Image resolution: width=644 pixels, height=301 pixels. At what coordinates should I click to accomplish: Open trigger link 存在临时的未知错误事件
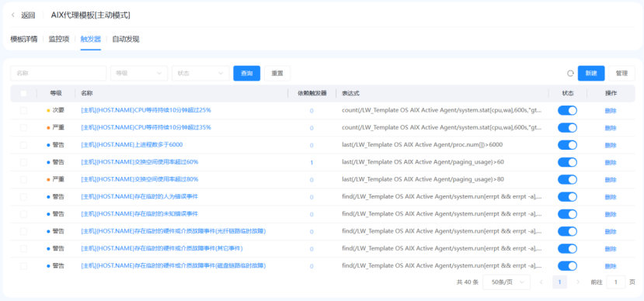[140, 214]
